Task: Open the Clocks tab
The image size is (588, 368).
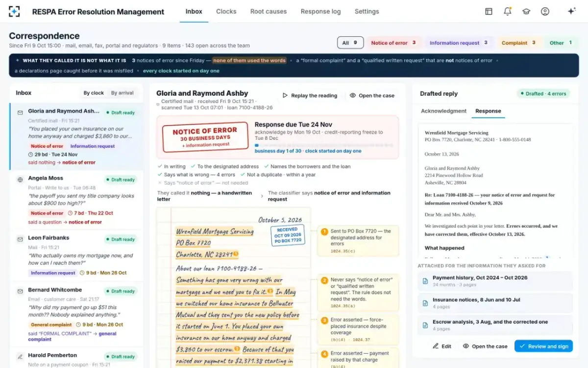Action: pyautogui.click(x=226, y=11)
